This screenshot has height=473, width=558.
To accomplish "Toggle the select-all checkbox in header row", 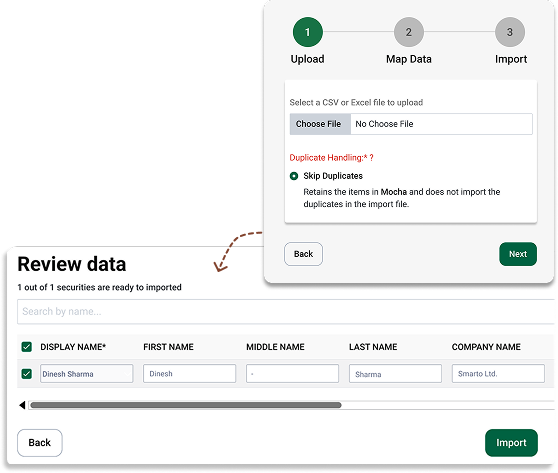I will point(27,347).
